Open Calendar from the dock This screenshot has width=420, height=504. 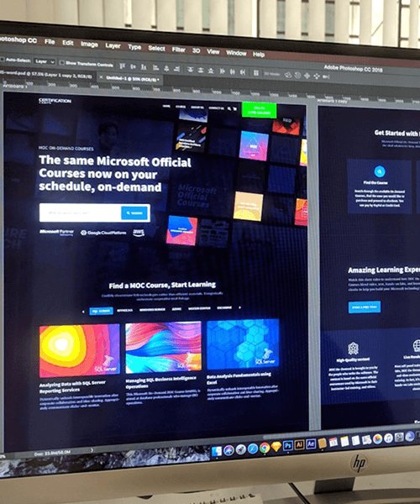click(333, 443)
